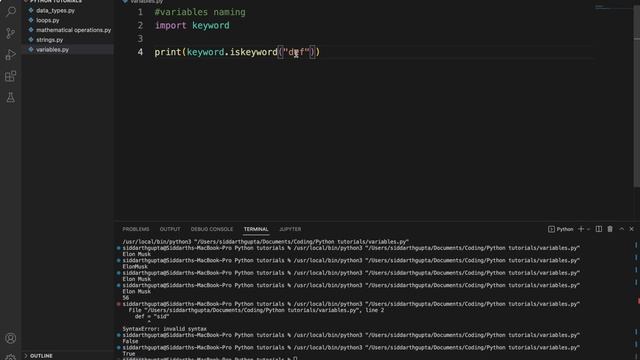Click the red error marker beside failed command

(118, 304)
